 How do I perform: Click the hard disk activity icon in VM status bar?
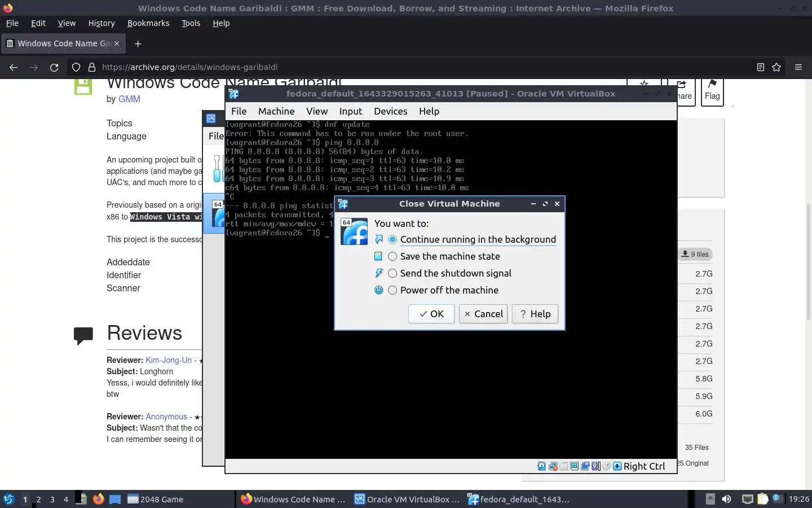point(542,466)
